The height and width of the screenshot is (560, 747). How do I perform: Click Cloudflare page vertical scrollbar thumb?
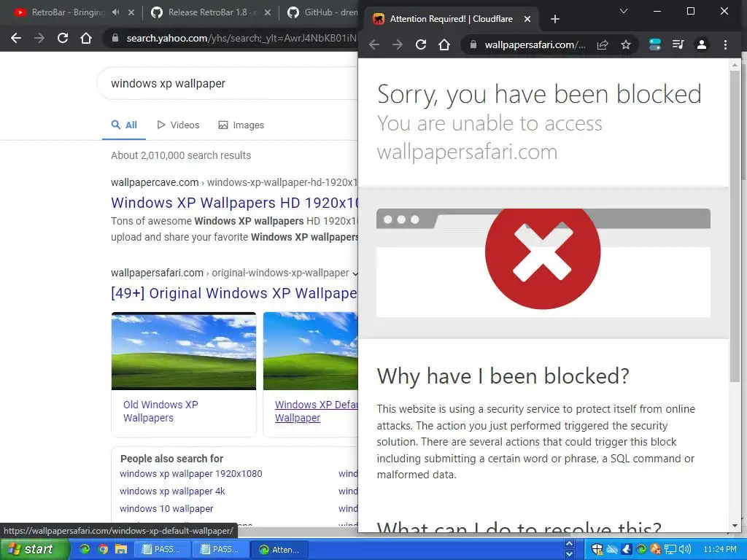coord(735,226)
